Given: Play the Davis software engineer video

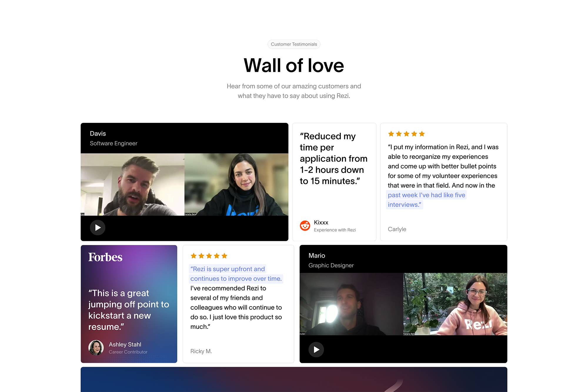Looking at the screenshot, I should coord(98,228).
